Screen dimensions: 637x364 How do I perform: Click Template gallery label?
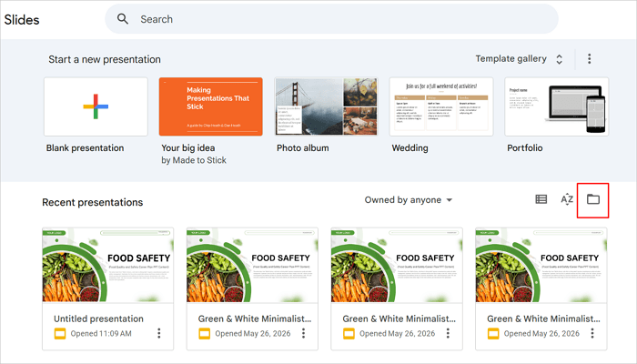(x=511, y=59)
